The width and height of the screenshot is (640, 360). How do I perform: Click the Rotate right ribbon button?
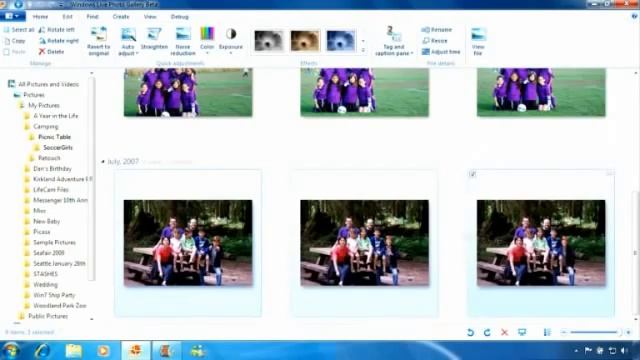tap(59, 41)
